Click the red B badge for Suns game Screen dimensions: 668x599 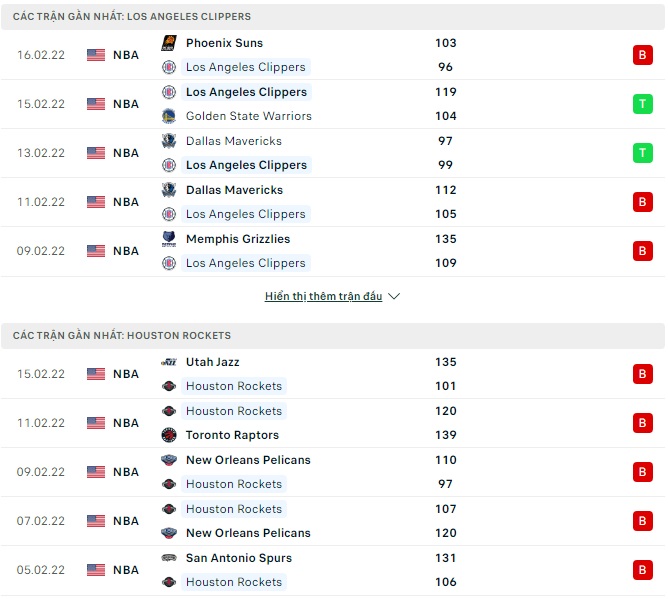[642, 55]
